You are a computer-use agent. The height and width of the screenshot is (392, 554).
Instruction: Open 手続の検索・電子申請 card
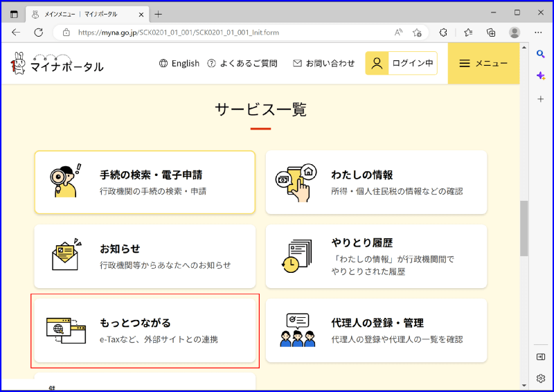click(x=145, y=182)
